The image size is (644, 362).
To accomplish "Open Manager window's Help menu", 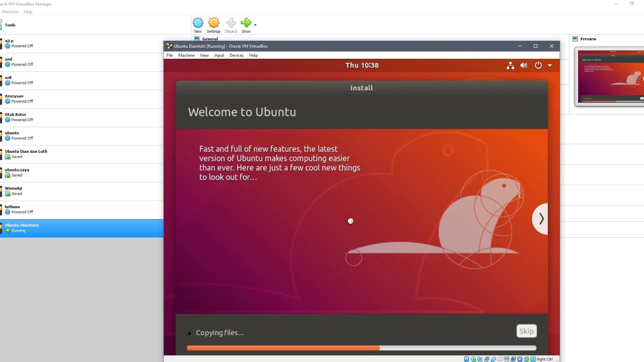I will [28, 12].
